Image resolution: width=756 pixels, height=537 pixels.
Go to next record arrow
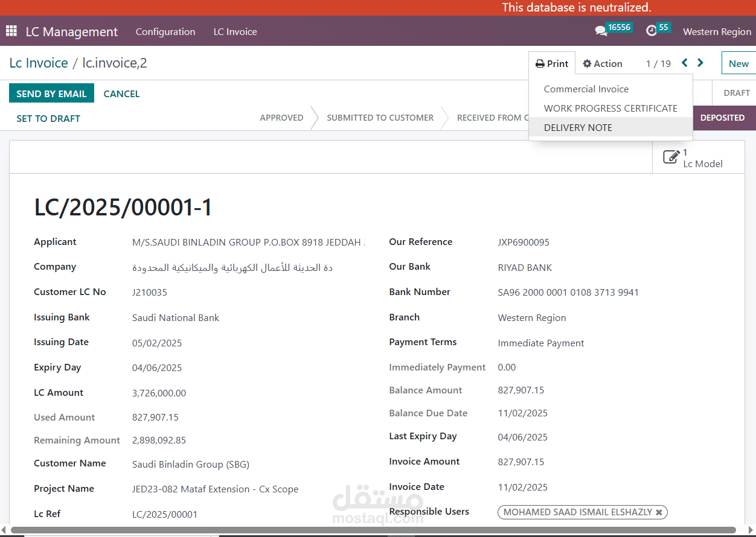[x=700, y=63]
